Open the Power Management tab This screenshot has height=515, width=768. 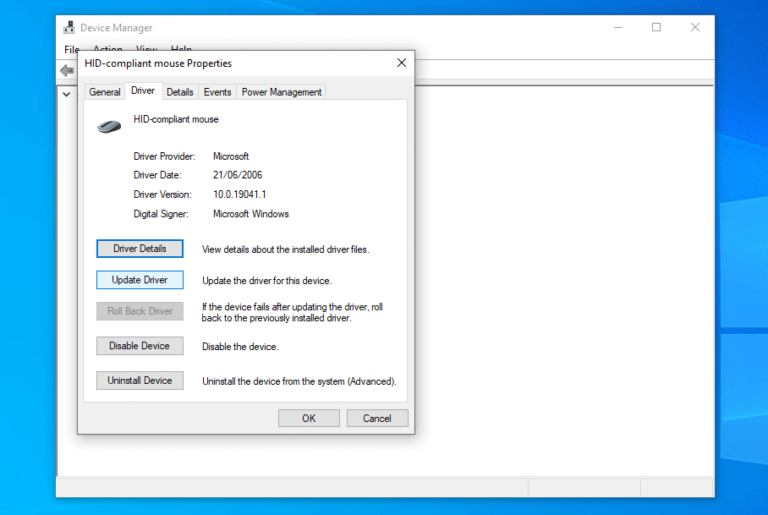tap(282, 92)
